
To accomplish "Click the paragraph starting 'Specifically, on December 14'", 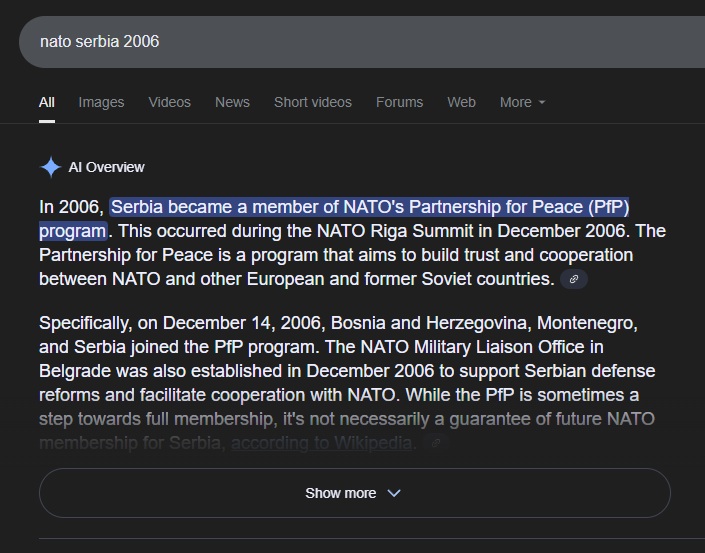I will click(x=340, y=372).
